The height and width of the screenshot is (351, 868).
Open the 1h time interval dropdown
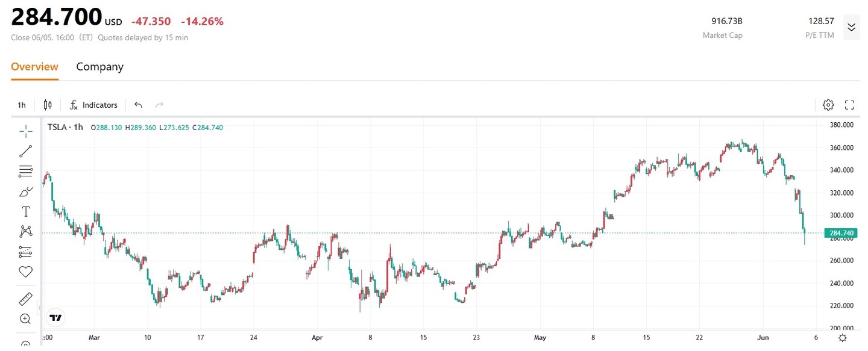22,105
